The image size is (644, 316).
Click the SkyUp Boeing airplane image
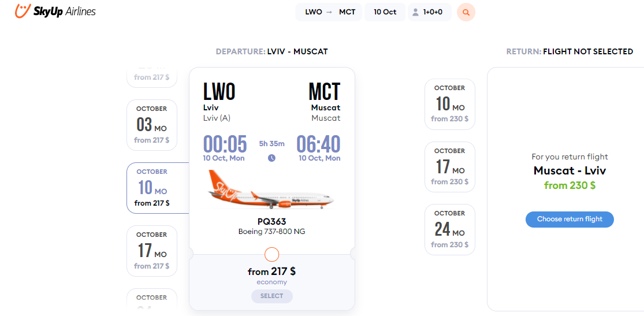click(271, 190)
